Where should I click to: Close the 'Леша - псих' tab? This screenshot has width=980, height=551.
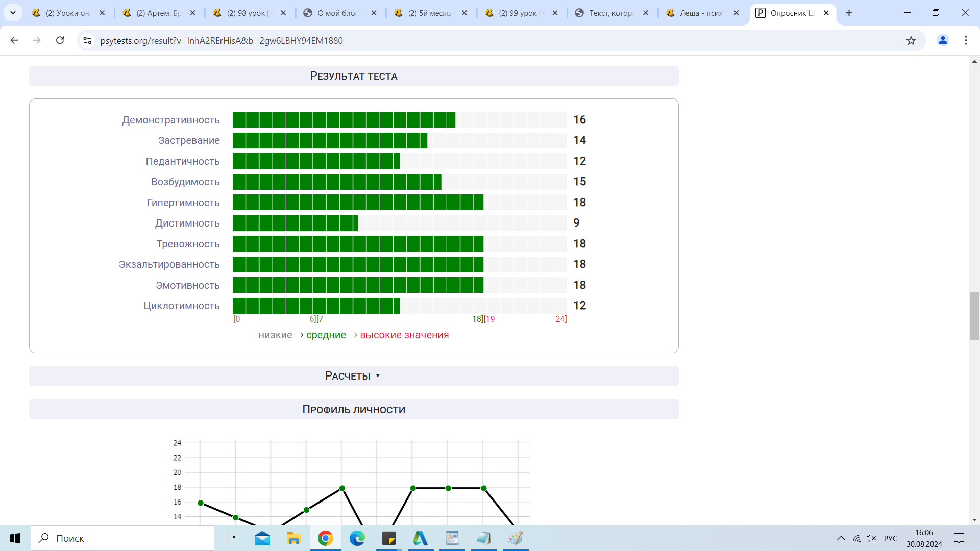(736, 13)
